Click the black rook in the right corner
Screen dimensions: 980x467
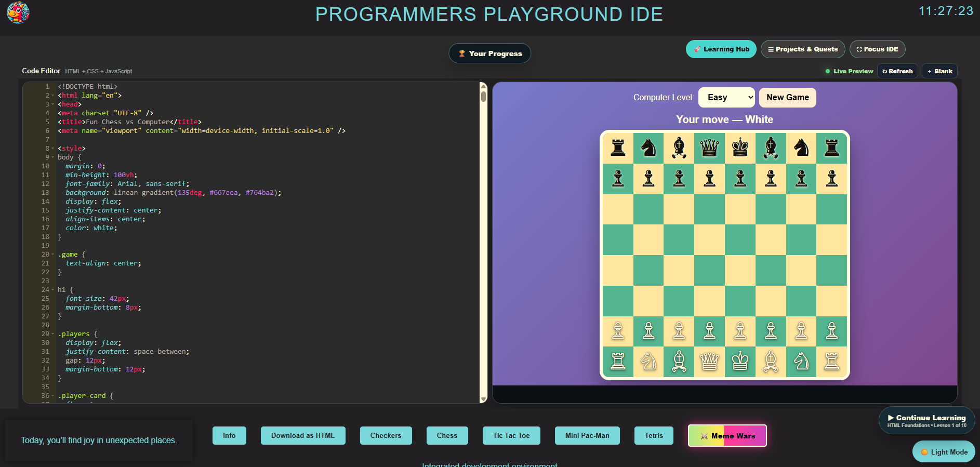pyautogui.click(x=832, y=148)
